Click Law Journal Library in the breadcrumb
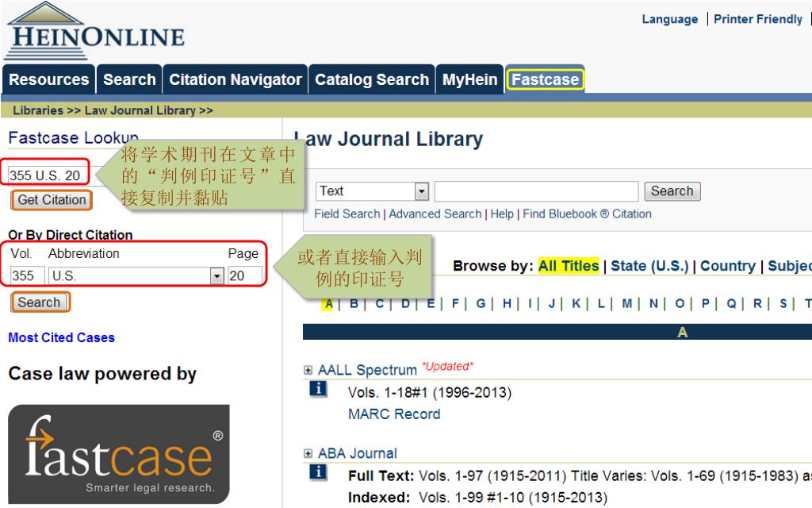 coord(140,110)
